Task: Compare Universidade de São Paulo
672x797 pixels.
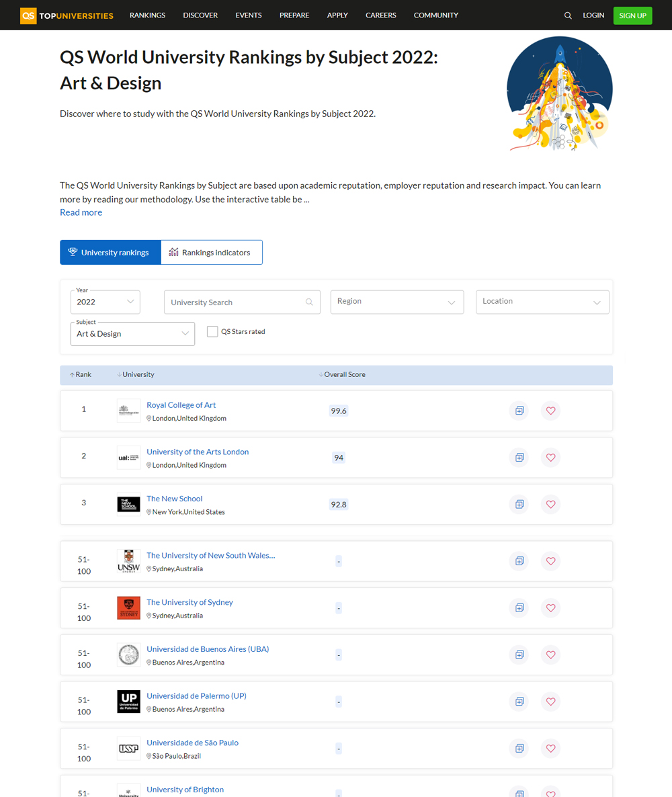Action: click(x=519, y=748)
